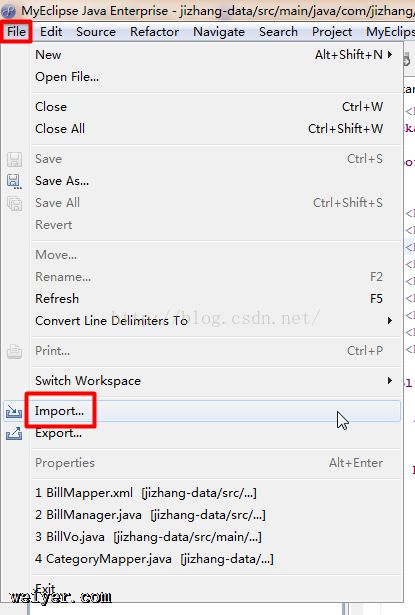Click the Export icon in File menu
The image size is (415, 615).
pos(14,433)
